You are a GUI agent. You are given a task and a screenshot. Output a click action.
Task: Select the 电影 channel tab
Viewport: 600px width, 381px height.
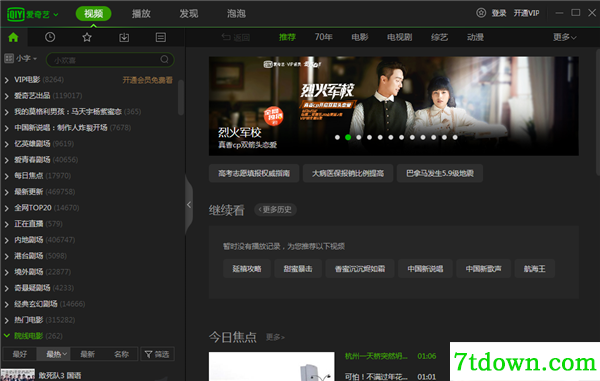pos(360,37)
